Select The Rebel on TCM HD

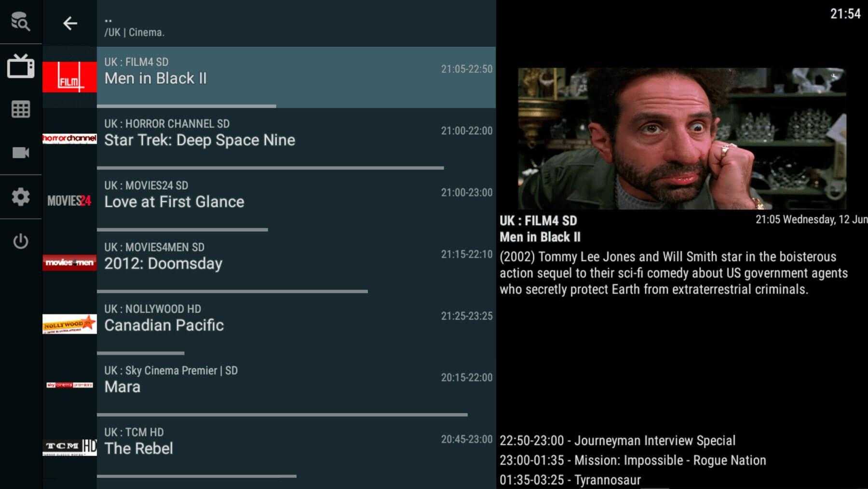click(x=296, y=448)
